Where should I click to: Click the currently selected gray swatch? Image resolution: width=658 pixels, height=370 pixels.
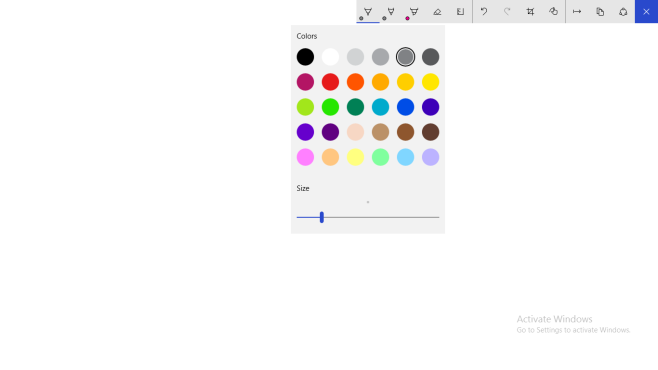[405, 57]
